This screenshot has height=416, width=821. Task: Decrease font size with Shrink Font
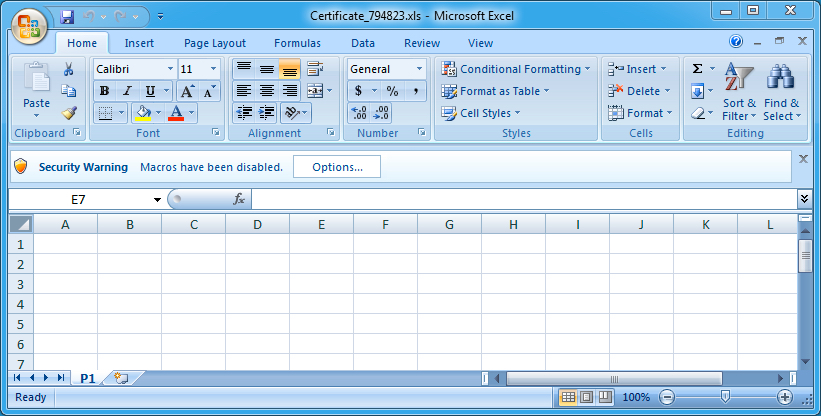[x=209, y=92]
